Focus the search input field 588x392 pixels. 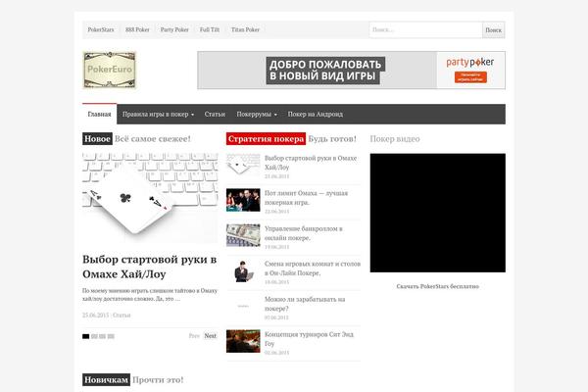coord(425,30)
